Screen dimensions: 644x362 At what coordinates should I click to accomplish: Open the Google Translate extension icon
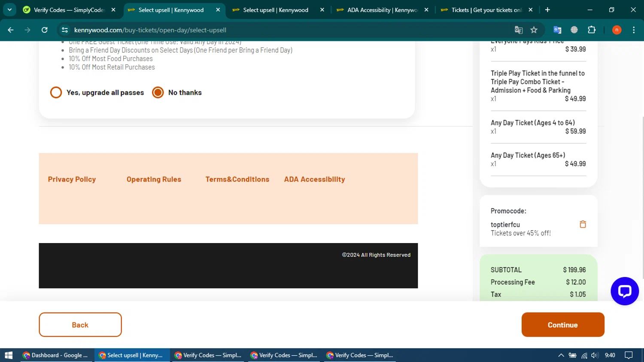(557, 30)
